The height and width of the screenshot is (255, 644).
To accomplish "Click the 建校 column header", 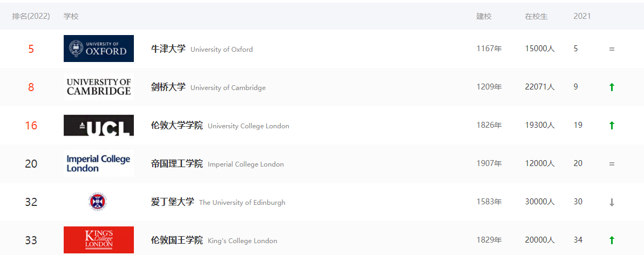I will (484, 16).
